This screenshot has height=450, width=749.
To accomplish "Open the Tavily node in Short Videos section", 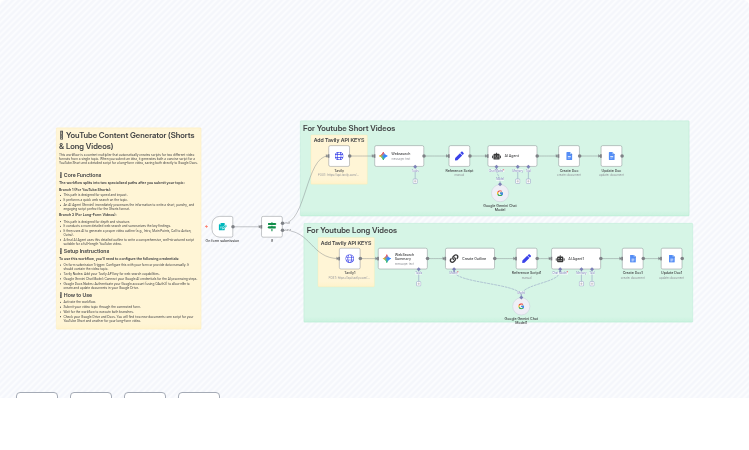I will [x=339, y=156].
